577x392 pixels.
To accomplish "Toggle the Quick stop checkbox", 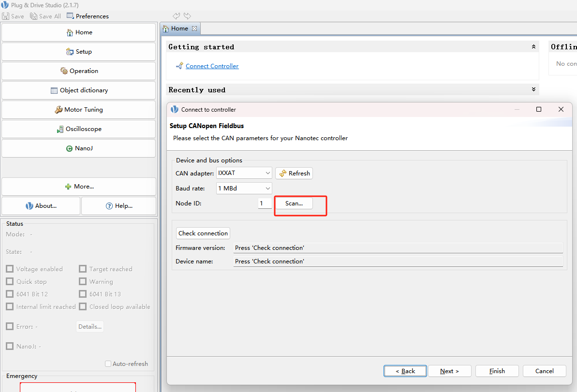I will coord(10,281).
